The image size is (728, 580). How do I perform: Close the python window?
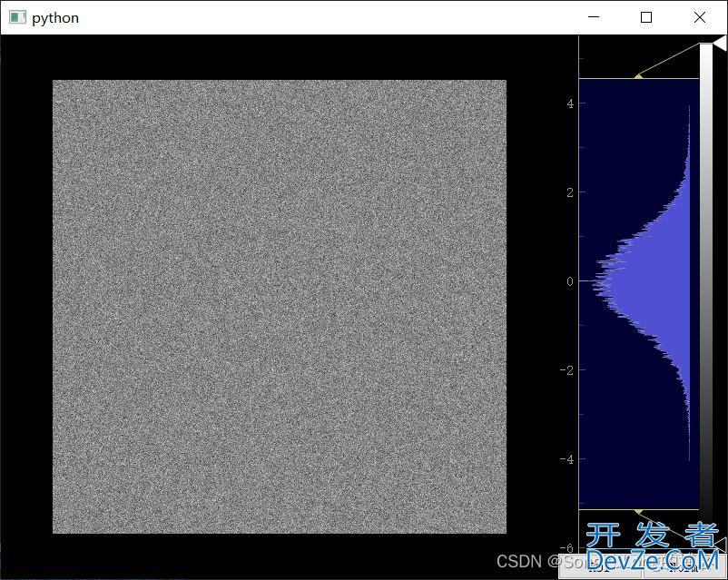(699, 17)
